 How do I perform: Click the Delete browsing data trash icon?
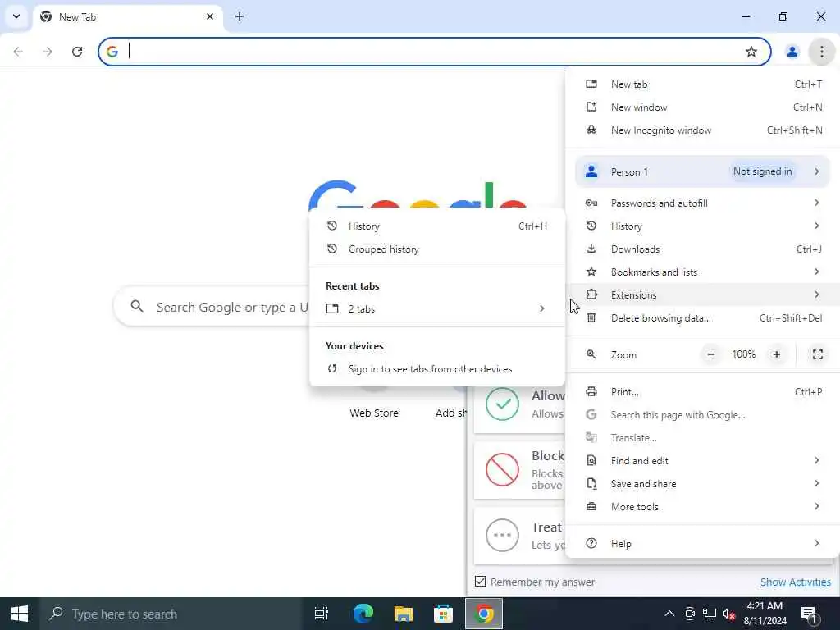click(x=591, y=317)
